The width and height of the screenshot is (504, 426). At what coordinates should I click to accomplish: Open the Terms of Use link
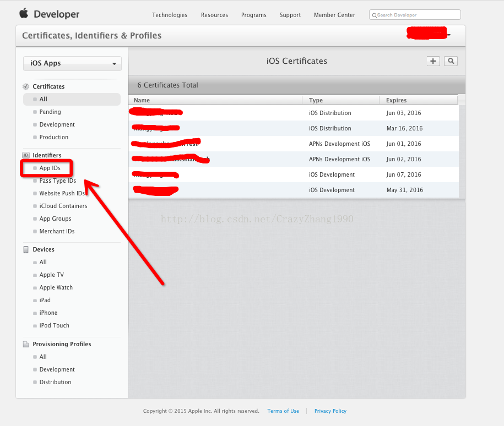click(x=283, y=411)
